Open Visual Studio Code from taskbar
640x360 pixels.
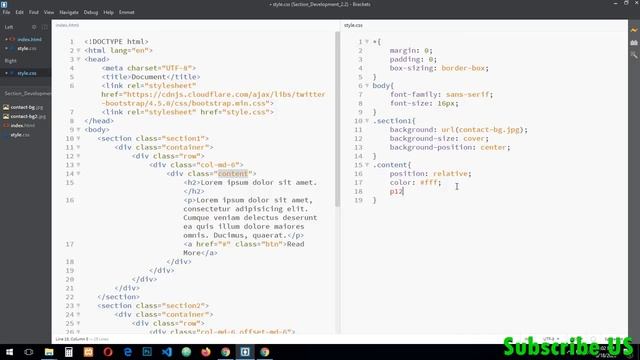(167, 352)
